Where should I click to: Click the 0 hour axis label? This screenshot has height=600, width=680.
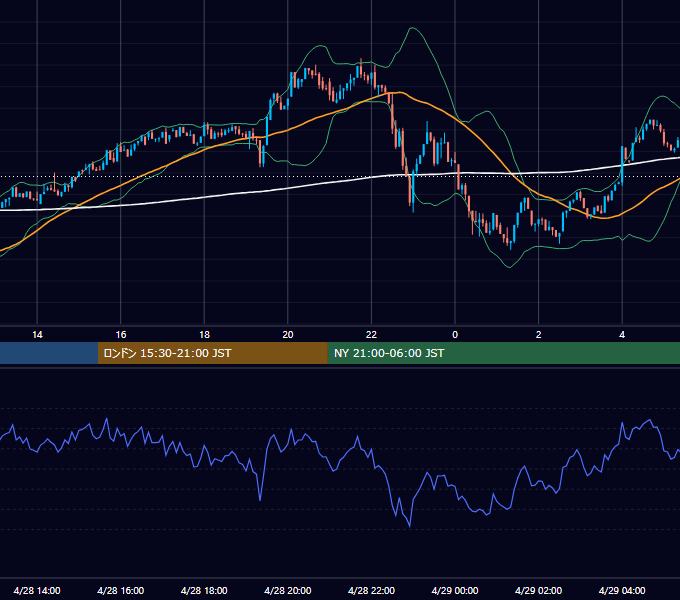[455, 335]
